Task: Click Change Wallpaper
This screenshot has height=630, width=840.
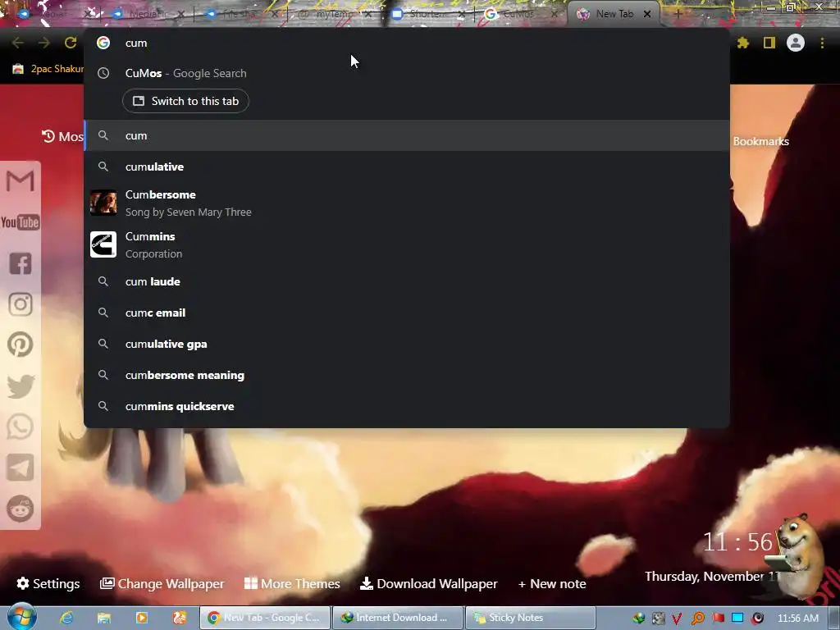Action: tap(162, 583)
